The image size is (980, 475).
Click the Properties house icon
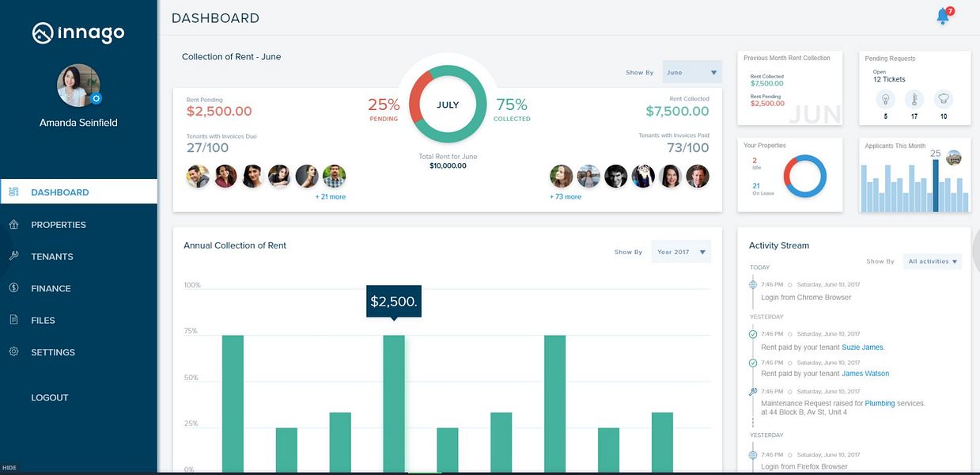(x=13, y=224)
